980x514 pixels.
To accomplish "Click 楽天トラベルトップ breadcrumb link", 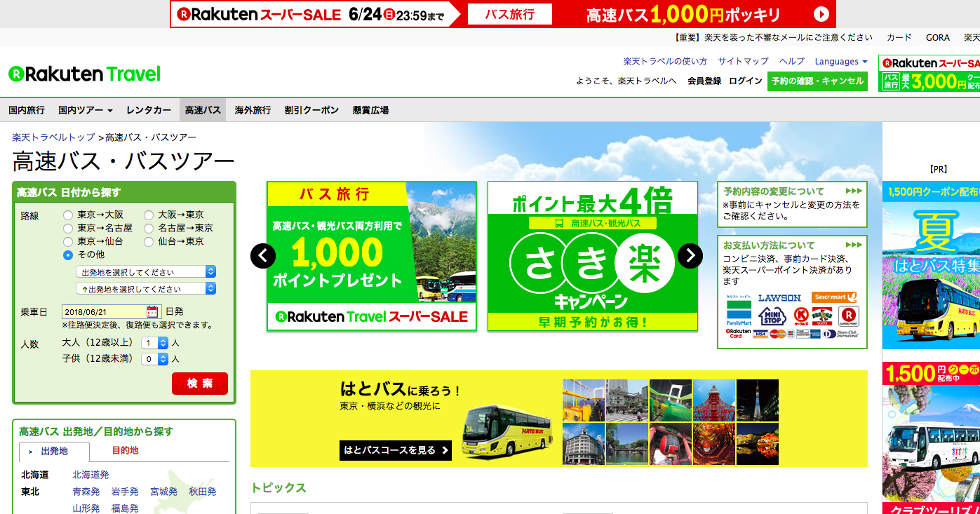I will point(53,137).
